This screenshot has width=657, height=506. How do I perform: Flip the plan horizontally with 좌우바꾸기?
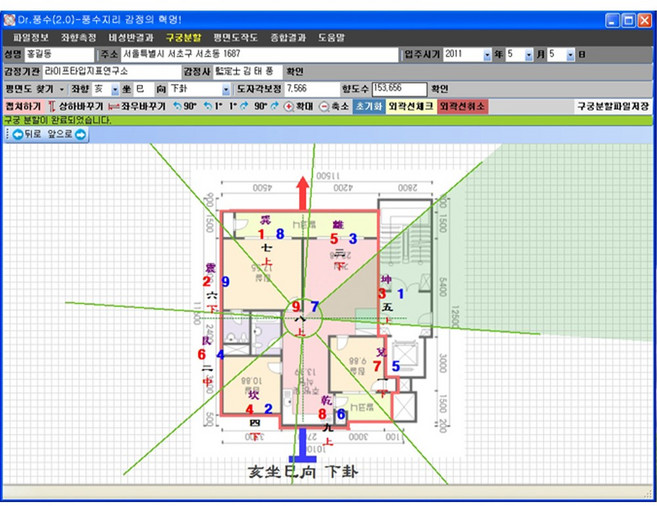coord(137,106)
